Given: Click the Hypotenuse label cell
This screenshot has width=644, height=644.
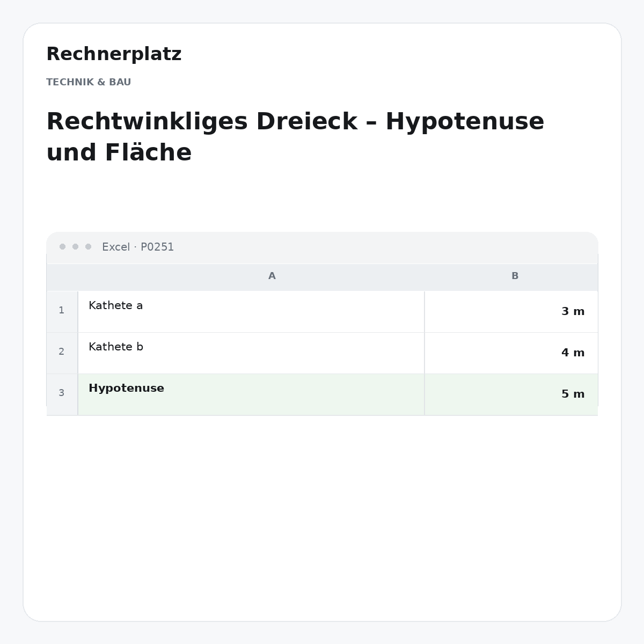Looking at the screenshot, I should click(x=251, y=394).
